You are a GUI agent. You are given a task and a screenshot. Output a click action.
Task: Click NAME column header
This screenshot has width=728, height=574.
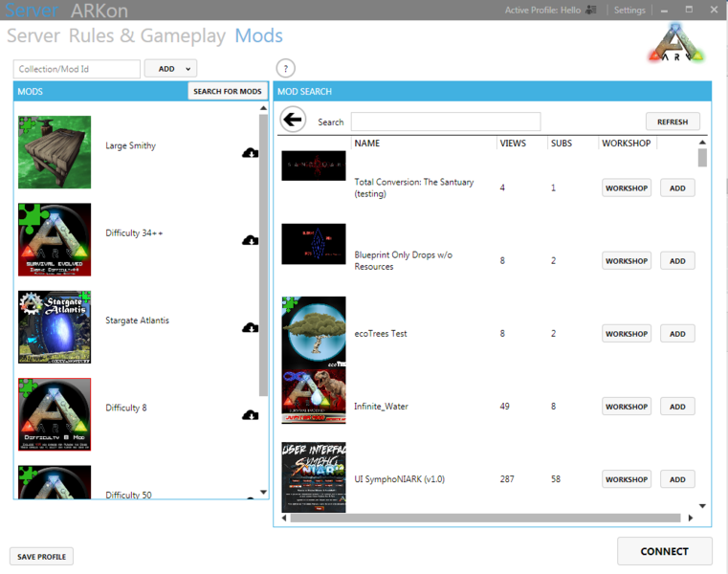(x=366, y=143)
